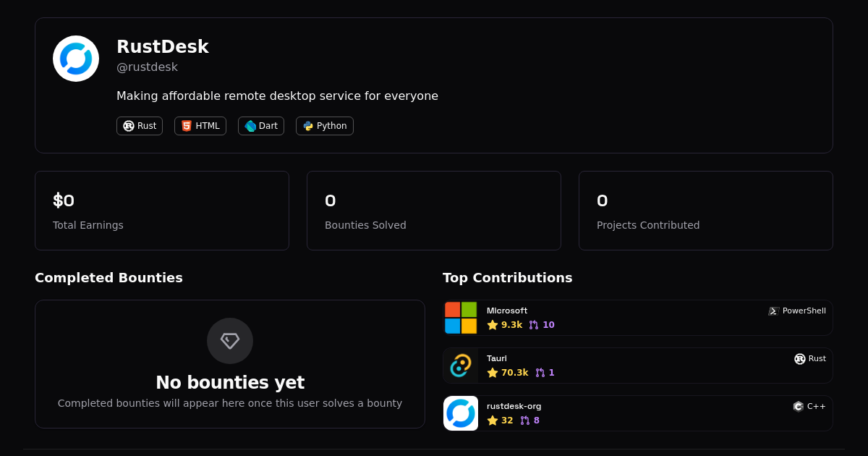The image size is (868, 456).
Task: Click the Python snake icon tag
Action: pos(307,125)
